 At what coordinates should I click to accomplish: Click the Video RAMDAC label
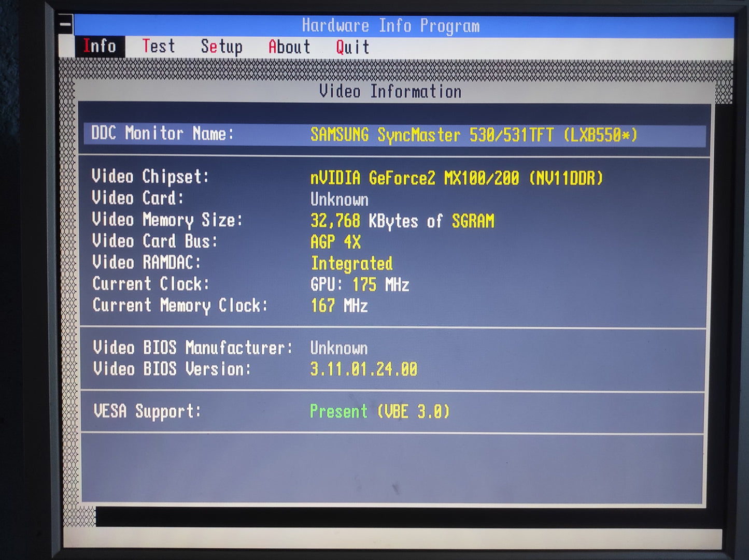146,262
